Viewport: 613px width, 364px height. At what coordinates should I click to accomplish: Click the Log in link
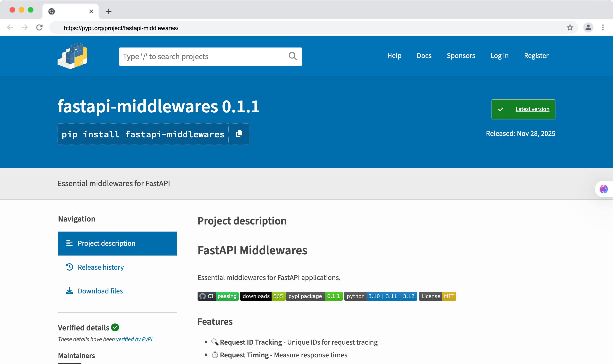coord(499,56)
